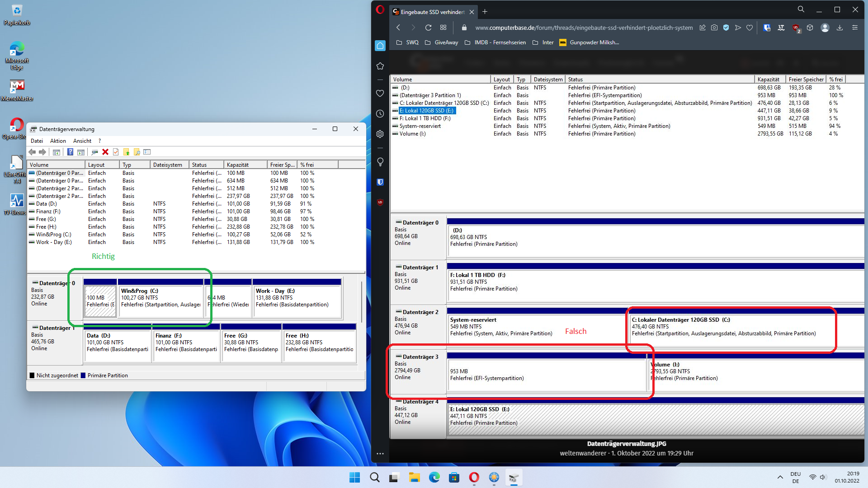Click the red X delete toolbar icon
This screenshot has height=488, width=868.
pyautogui.click(x=105, y=152)
